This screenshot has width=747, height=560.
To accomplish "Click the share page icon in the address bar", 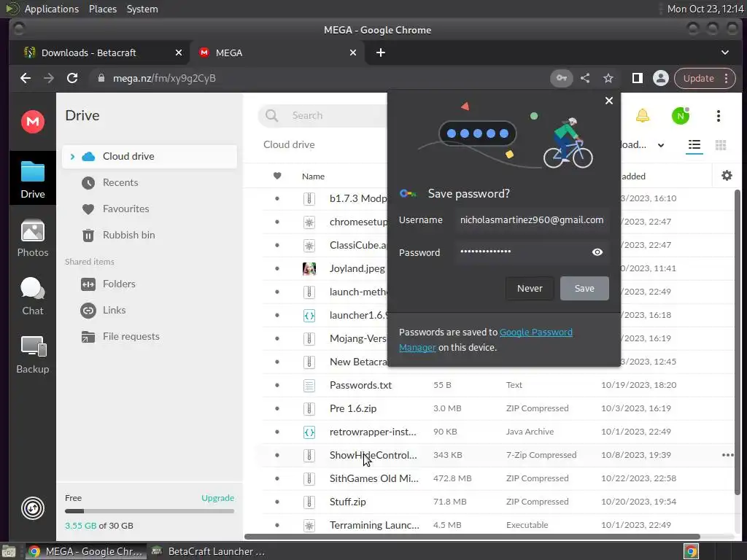I will [x=585, y=78].
